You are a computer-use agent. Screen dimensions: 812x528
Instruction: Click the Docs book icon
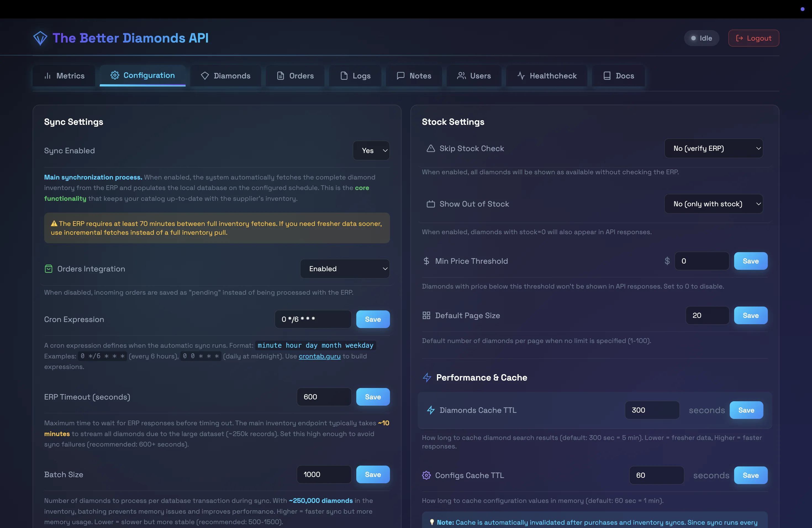pyautogui.click(x=607, y=76)
